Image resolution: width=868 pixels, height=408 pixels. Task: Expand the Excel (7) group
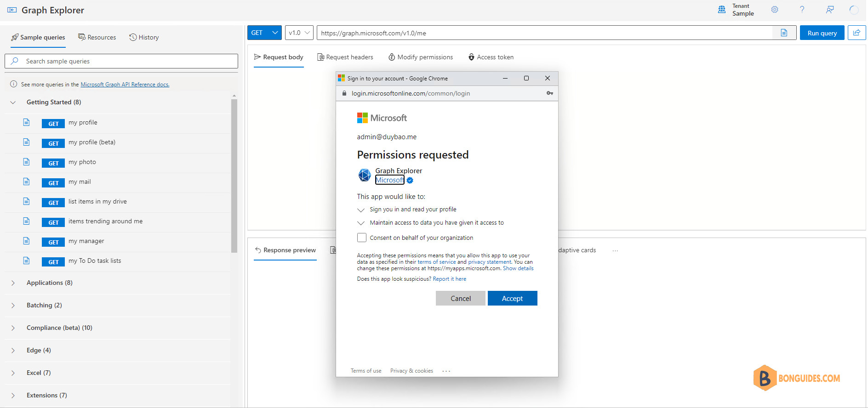(x=13, y=373)
